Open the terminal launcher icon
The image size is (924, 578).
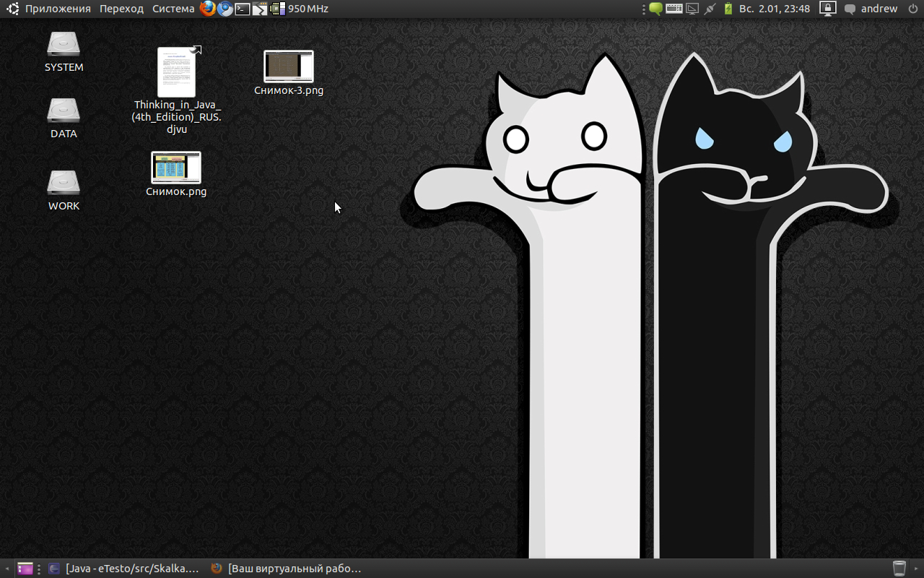click(x=243, y=9)
